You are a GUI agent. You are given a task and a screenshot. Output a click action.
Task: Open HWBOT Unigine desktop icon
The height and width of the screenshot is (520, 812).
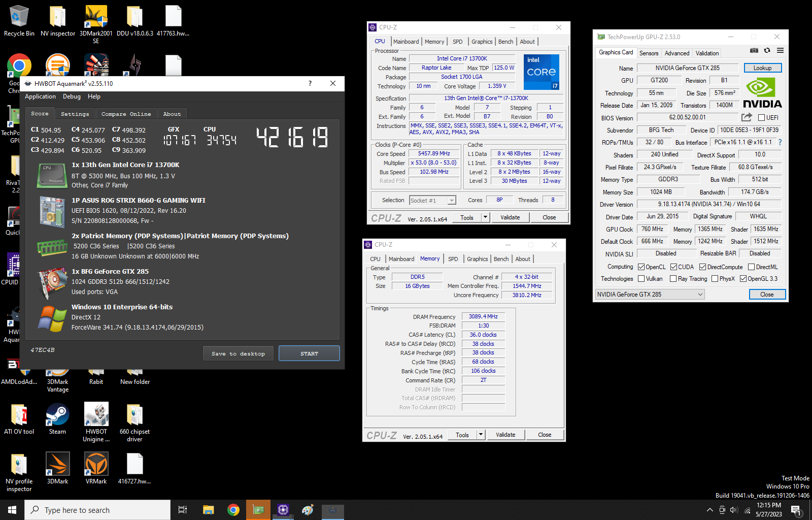point(96,422)
